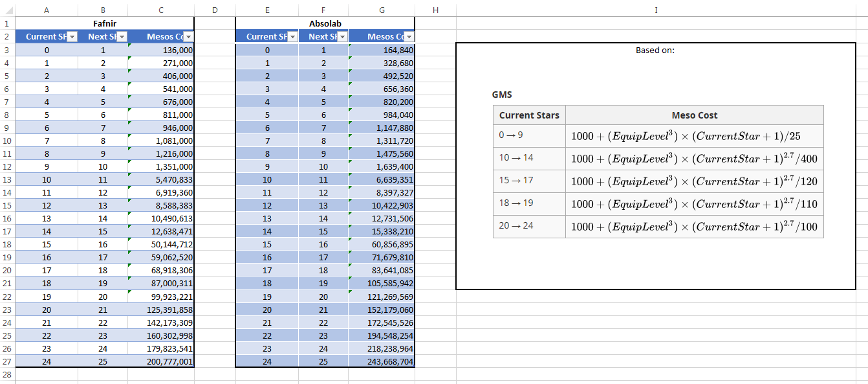
Task: Select Fafnir cost cell 99,923,221
Action: click(161, 297)
